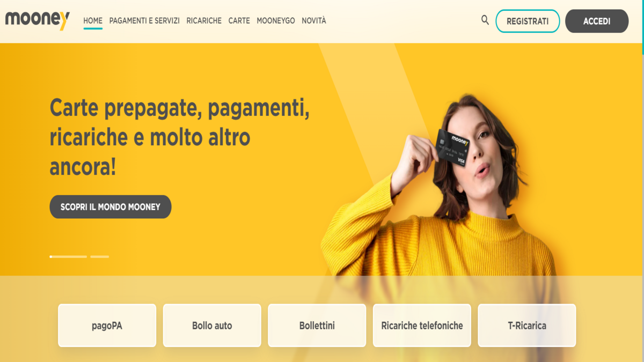Open the Bollo auto tile
Viewport: 644px width, 362px height.
212,326
